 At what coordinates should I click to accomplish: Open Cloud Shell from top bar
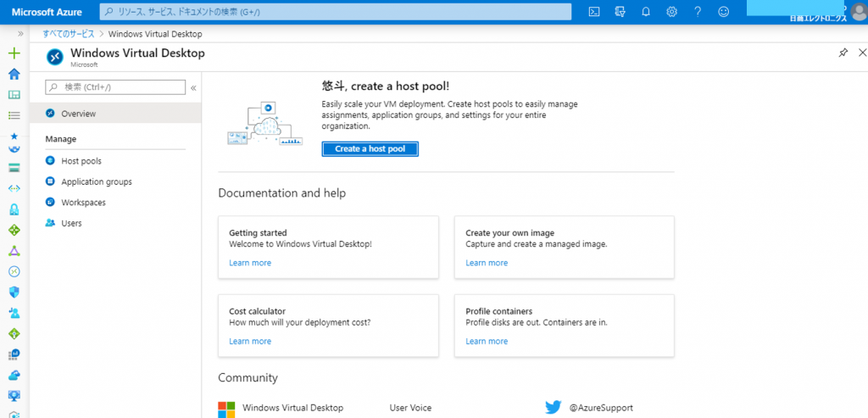coord(595,12)
